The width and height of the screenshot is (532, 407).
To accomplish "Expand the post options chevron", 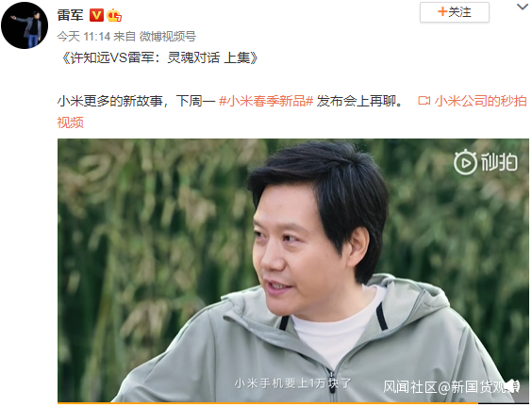I will 523,7.
